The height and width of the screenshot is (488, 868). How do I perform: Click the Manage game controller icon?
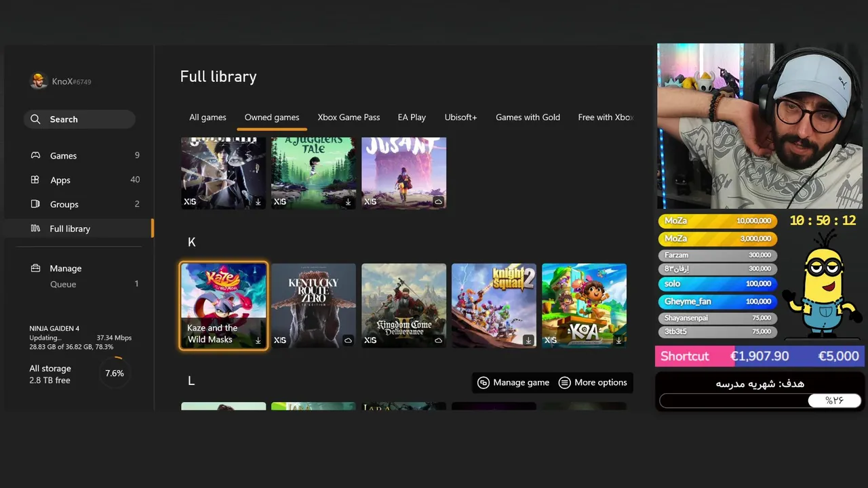(x=484, y=382)
